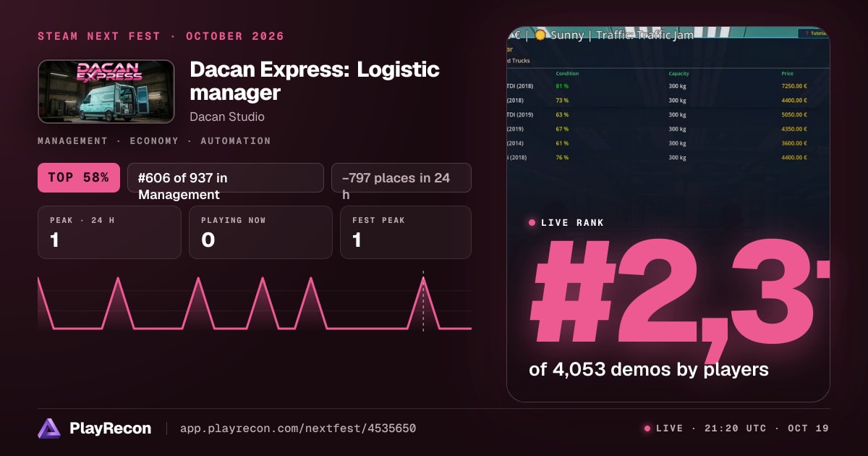
Task: Click the 61 % condition value
Action: pos(561,143)
